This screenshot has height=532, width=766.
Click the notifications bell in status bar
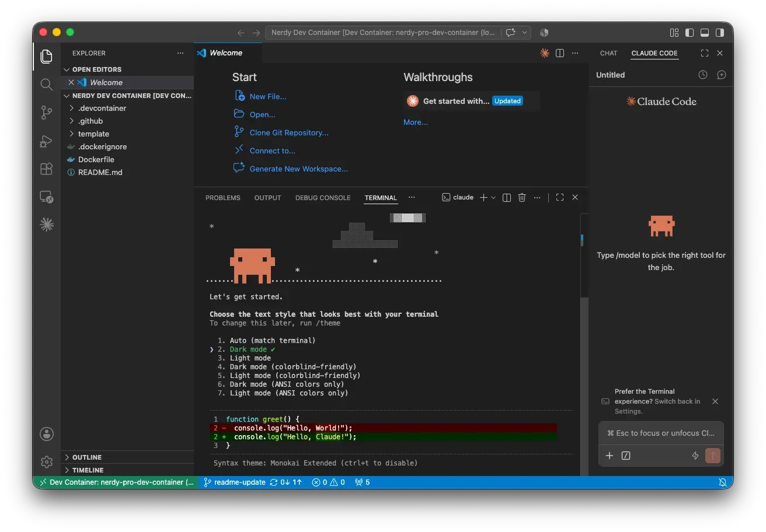tap(722, 482)
